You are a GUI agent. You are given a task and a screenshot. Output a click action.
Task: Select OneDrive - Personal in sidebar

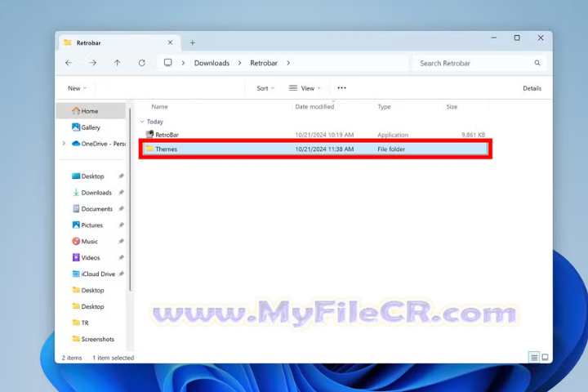pos(99,144)
